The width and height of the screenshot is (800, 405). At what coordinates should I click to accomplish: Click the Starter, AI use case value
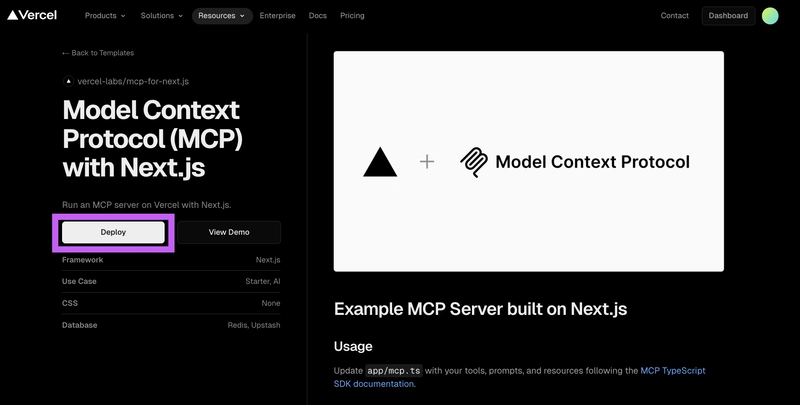[263, 281]
